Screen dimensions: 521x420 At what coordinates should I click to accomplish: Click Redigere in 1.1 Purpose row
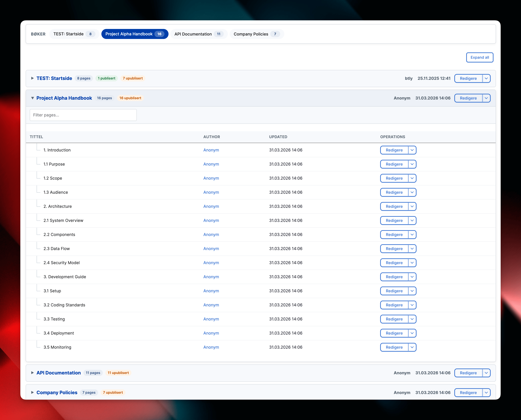click(x=394, y=164)
